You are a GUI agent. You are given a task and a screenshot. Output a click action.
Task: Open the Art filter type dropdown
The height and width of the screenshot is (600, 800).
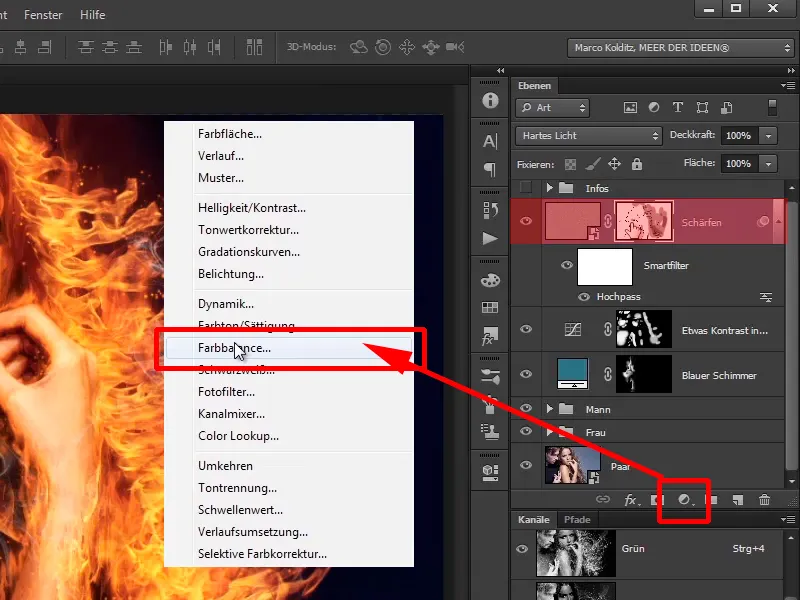[552, 108]
